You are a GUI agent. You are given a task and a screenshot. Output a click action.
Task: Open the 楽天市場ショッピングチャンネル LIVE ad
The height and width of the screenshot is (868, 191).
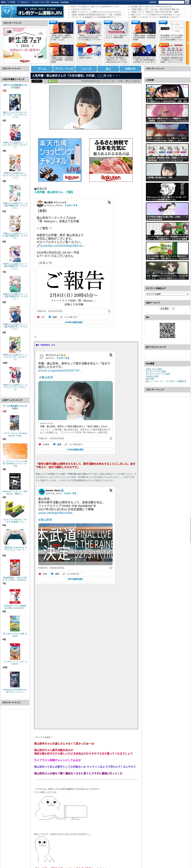(60, 160)
